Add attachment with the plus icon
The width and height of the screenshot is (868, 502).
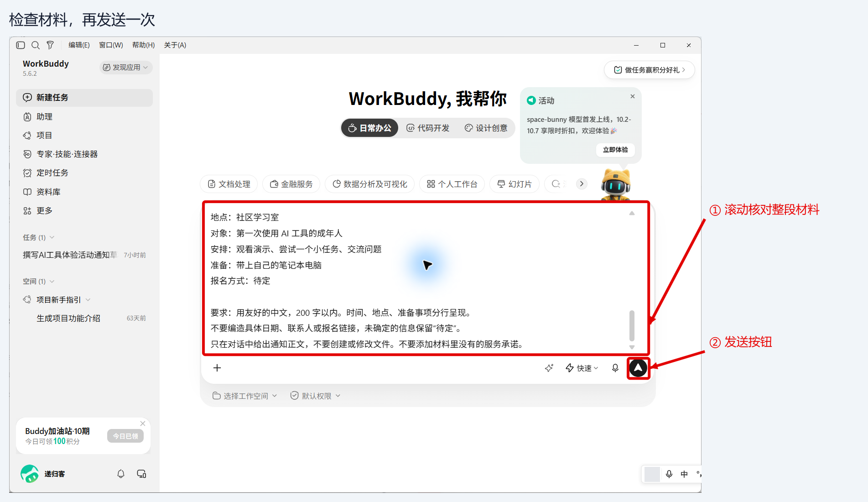tap(217, 368)
